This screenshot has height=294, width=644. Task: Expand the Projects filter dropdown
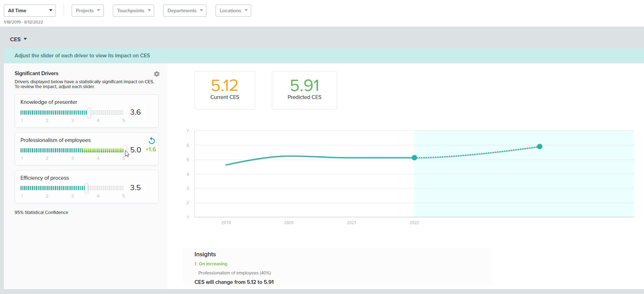click(x=88, y=10)
